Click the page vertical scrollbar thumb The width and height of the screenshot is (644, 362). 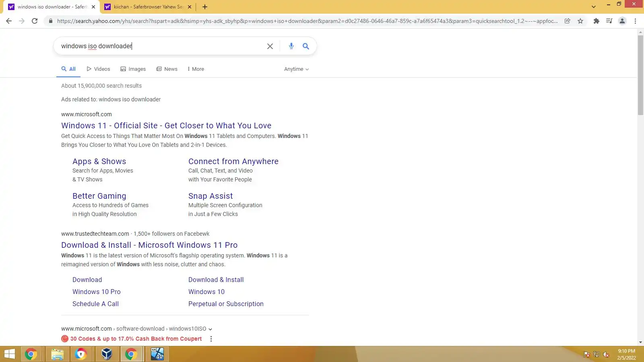coord(640,75)
